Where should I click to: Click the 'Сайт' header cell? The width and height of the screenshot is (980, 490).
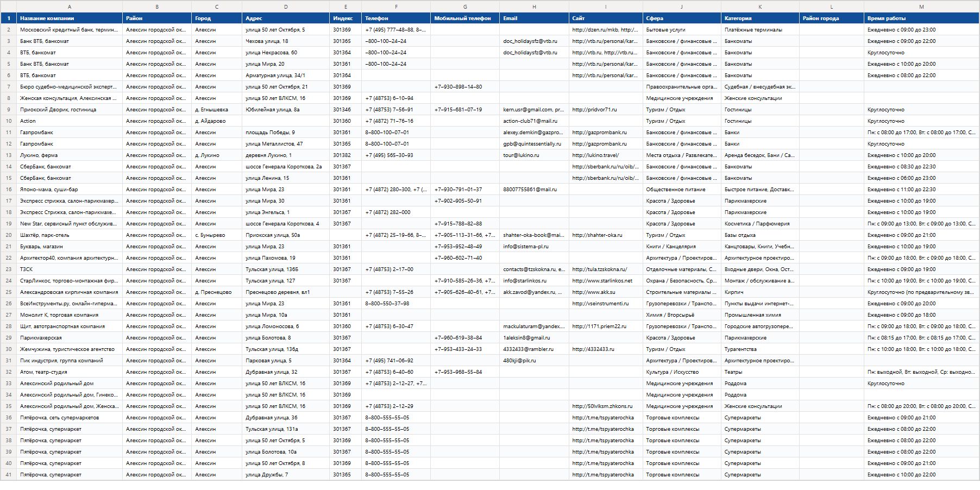tap(606, 18)
